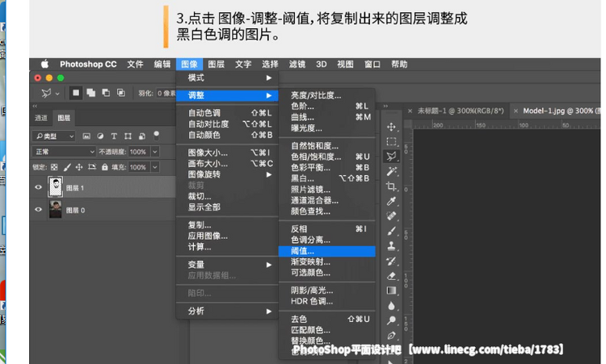This screenshot has width=606, height=364.
Task: Select the Healing Brush tool
Action: pos(391,215)
